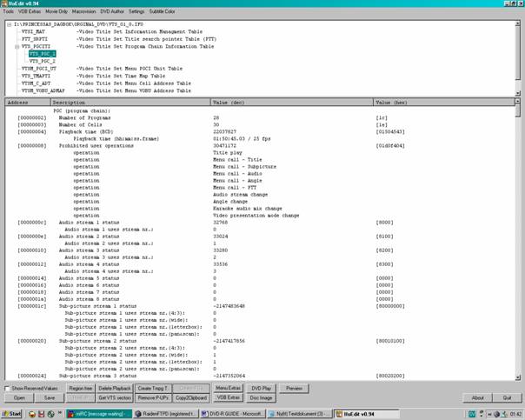Open the Tools menu
Image resolution: width=525 pixels, height=420 pixels.
(x=9, y=11)
